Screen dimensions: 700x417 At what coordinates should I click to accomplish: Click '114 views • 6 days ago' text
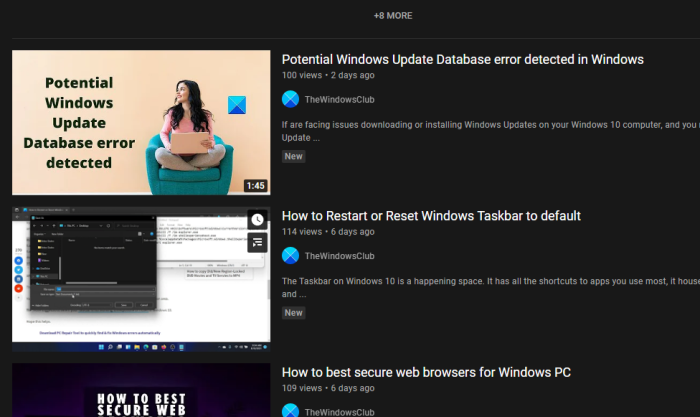(x=328, y=232)
